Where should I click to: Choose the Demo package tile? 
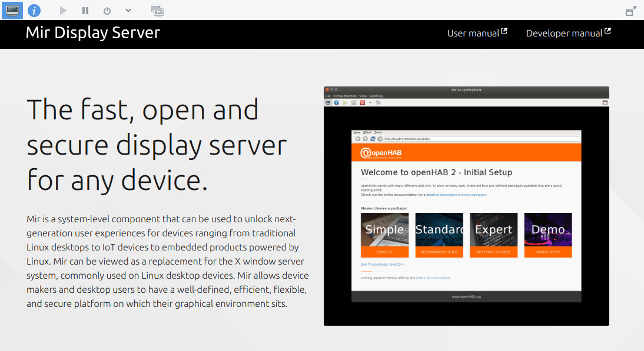(x=548, y=235)
